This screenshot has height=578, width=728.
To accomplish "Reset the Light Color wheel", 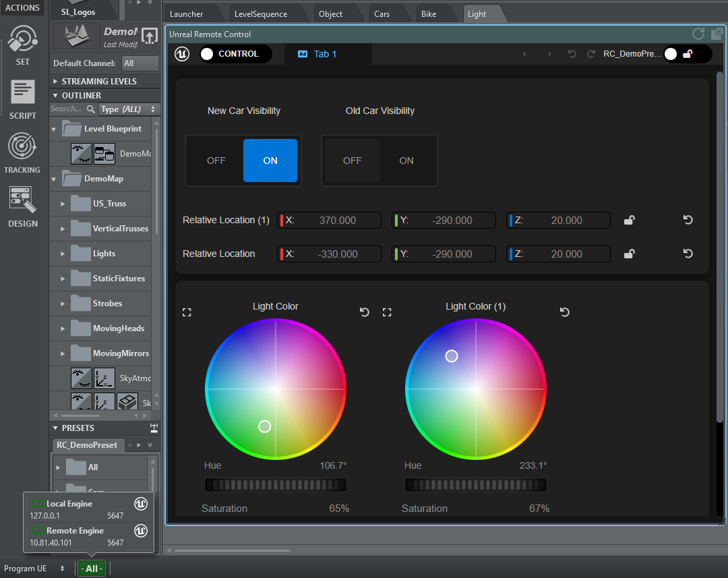I will tap(365, 312).
